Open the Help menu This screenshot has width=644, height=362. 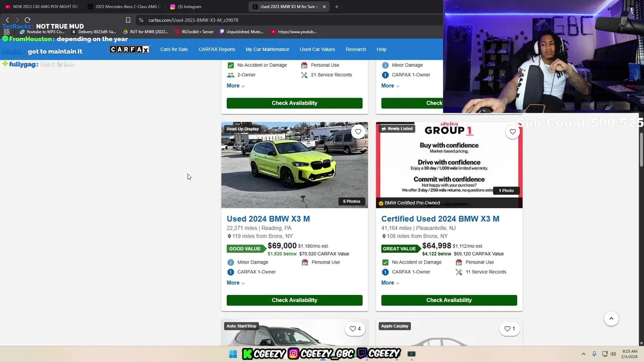pos(381,49)
